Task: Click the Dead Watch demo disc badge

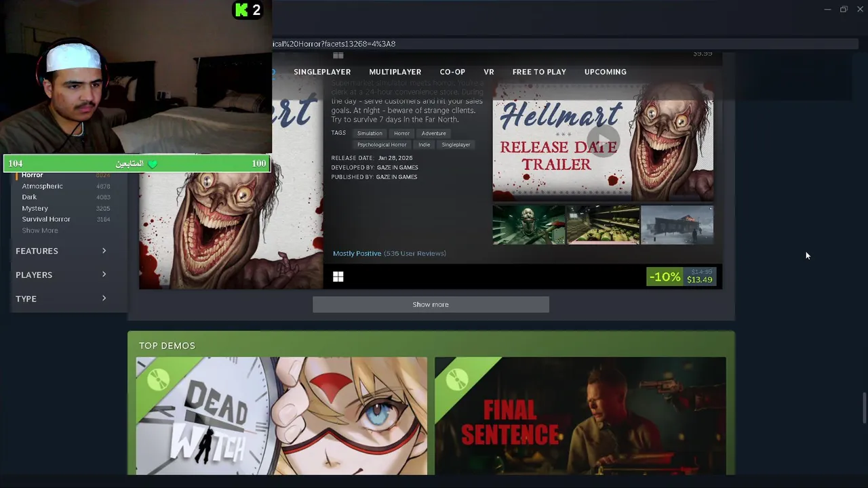Action: click(158, 380)
